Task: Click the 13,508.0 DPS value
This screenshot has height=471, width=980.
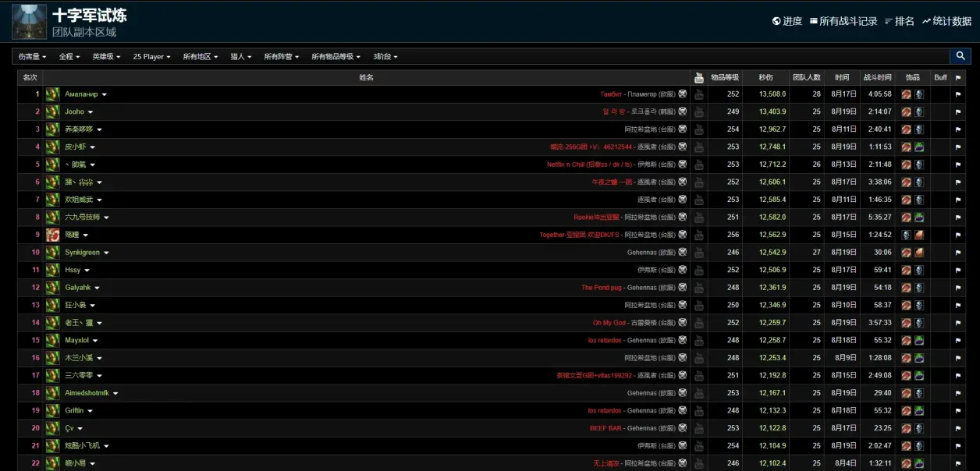Action: tap(772, 94)
